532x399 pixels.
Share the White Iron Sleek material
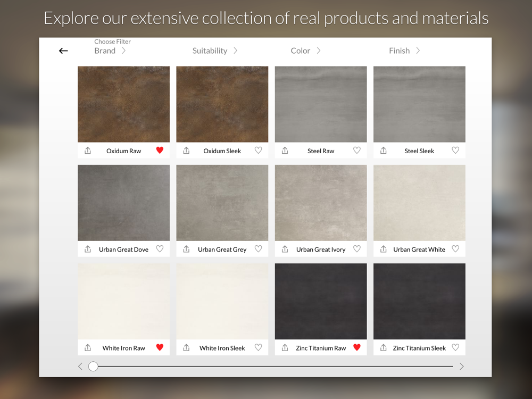(x=186, y=347)
